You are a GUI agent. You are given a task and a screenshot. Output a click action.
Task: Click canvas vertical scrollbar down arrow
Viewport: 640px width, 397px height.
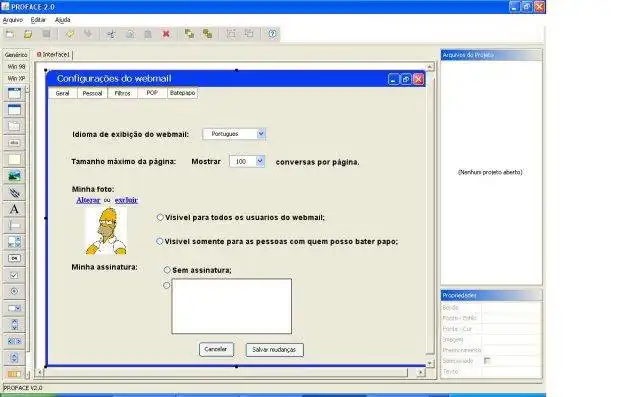tap(430, 363)
